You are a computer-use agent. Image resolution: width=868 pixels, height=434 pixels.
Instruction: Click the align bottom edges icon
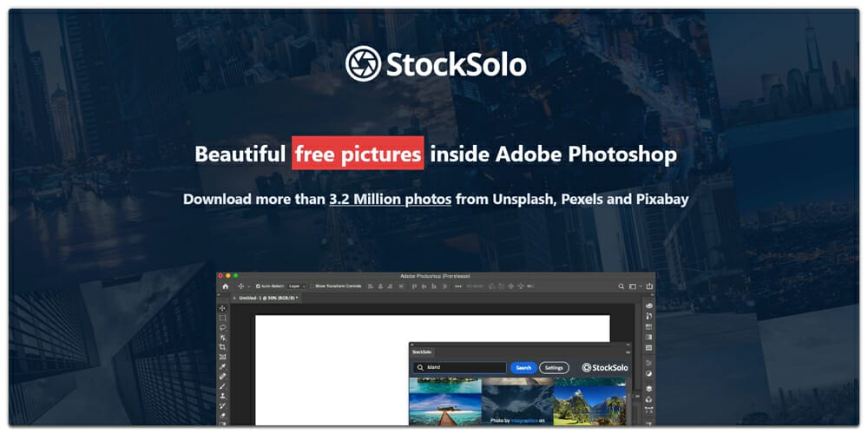[x=434, y=286]
